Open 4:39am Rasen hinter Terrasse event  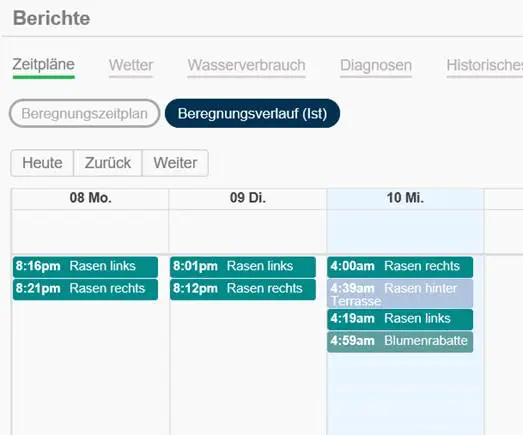400,294
